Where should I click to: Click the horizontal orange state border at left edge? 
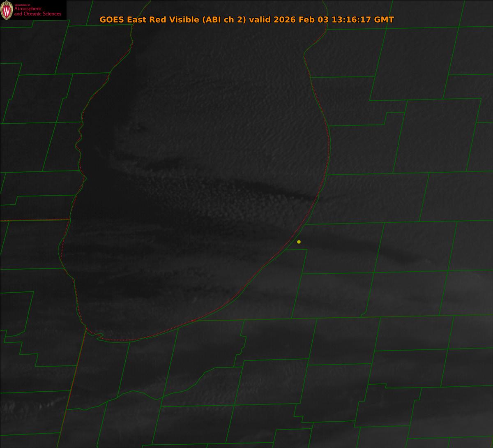coord(33,220)
